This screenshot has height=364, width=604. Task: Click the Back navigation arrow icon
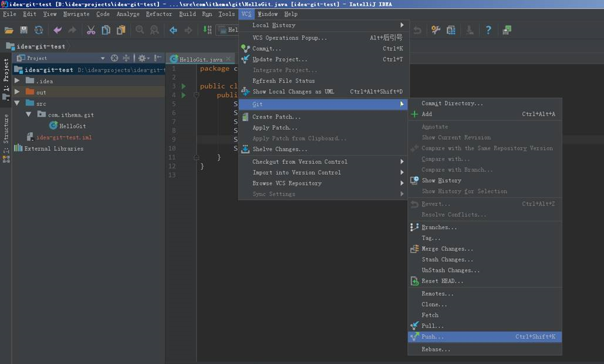(173, 30)
